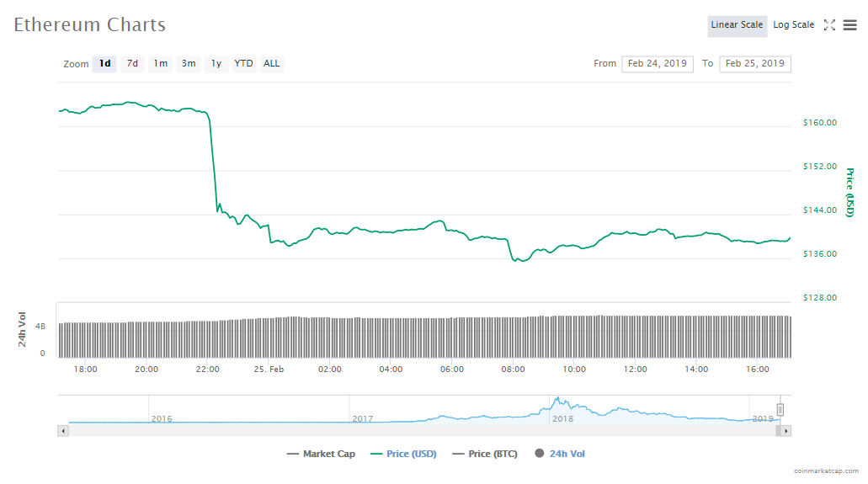Switch chart to Log Scale
This screenshot has height=484, width=868.
793,25
